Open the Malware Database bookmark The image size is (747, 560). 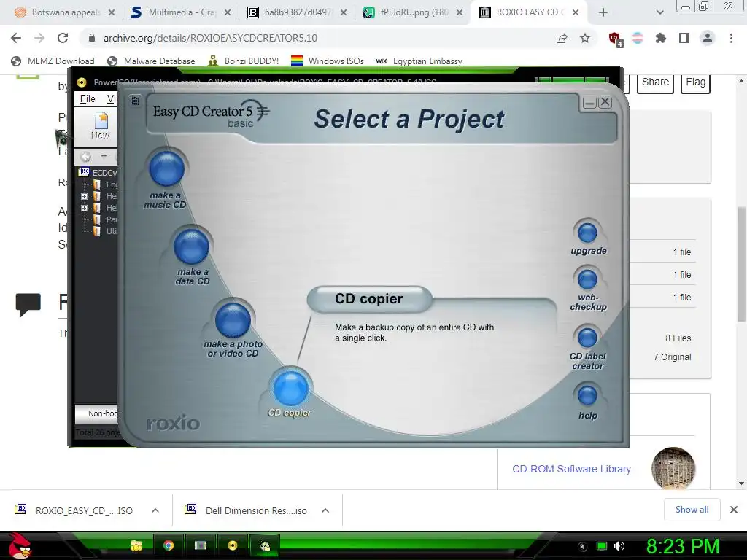(152, 61)
